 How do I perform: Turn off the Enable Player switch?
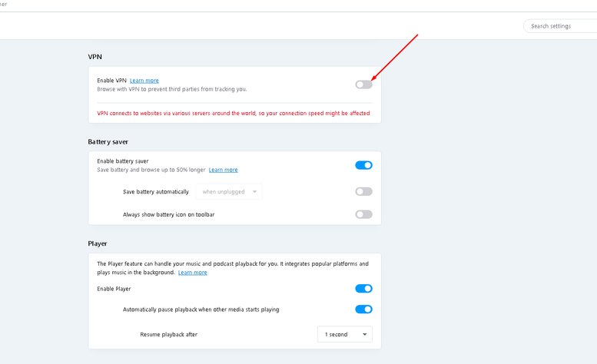tap(363, 289)
